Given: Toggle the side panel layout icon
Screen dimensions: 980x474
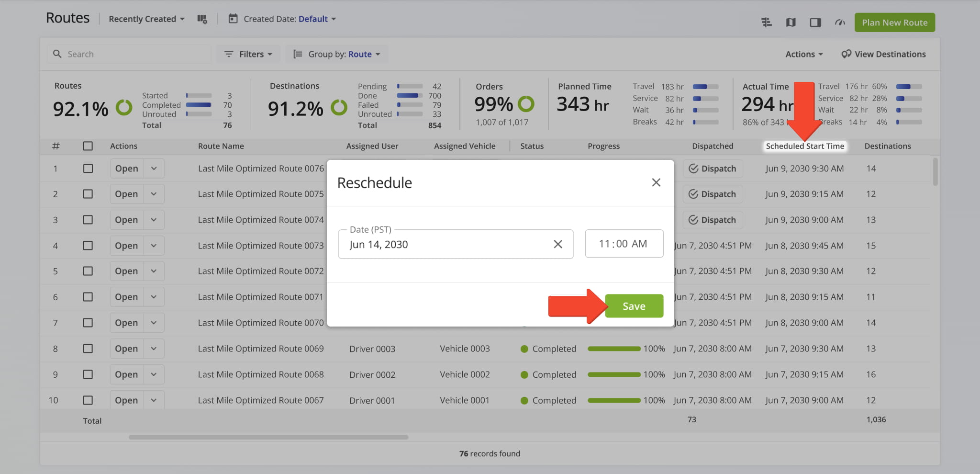Looking at the screenshot, I should (x=815, y=23).
